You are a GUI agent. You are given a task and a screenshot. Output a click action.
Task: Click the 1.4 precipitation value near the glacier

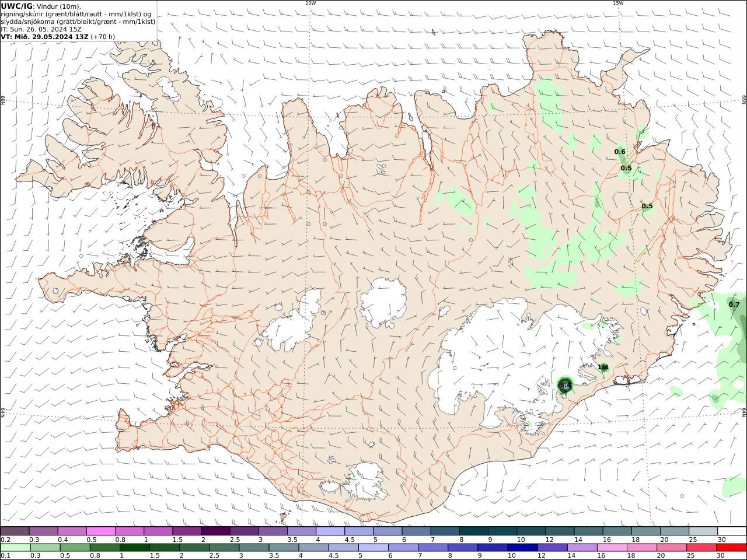(x=603, y=367)
